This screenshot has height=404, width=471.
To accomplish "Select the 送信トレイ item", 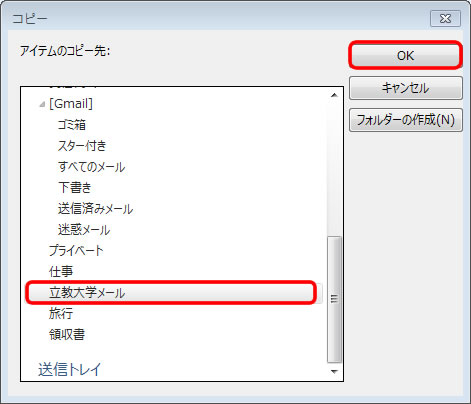I will click(70, 369).
